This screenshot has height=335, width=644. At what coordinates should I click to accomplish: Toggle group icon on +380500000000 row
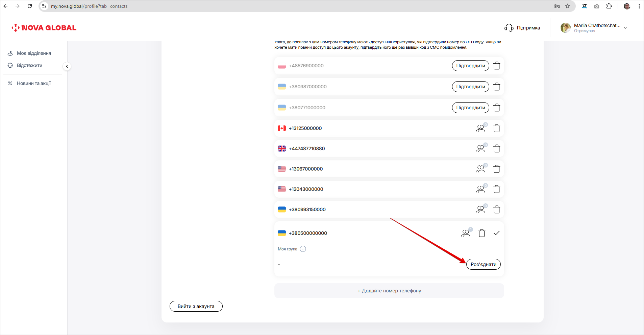tap(466, 233)
